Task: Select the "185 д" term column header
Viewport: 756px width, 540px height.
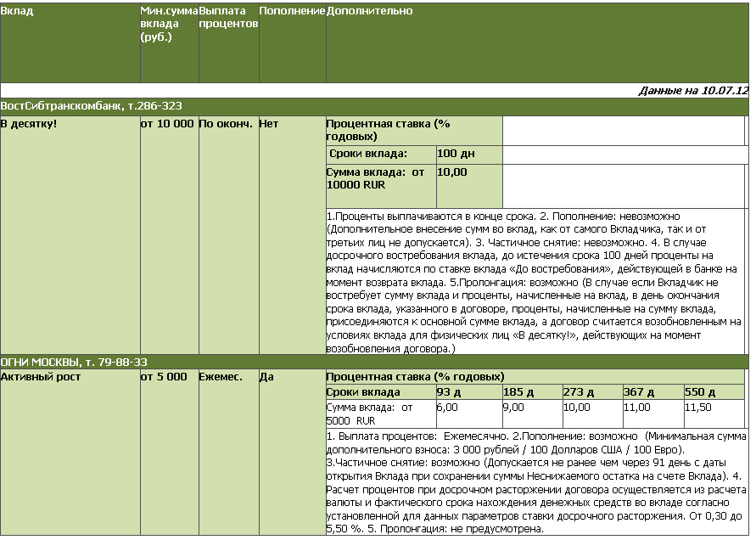Action: [518, 392]
